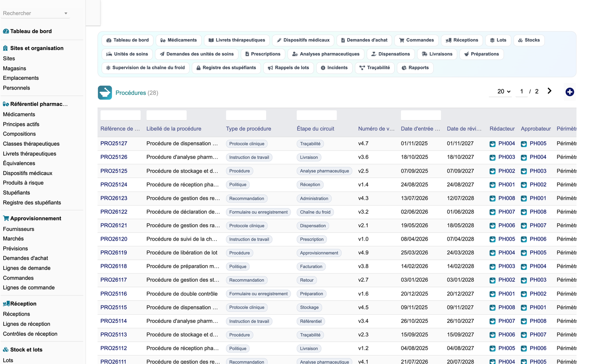Image resolution: width=589 pixels, height=364 pixels.
Task: Click rédacteur icon beside PH007 in PRO26122 row
Action: (492, 212)
